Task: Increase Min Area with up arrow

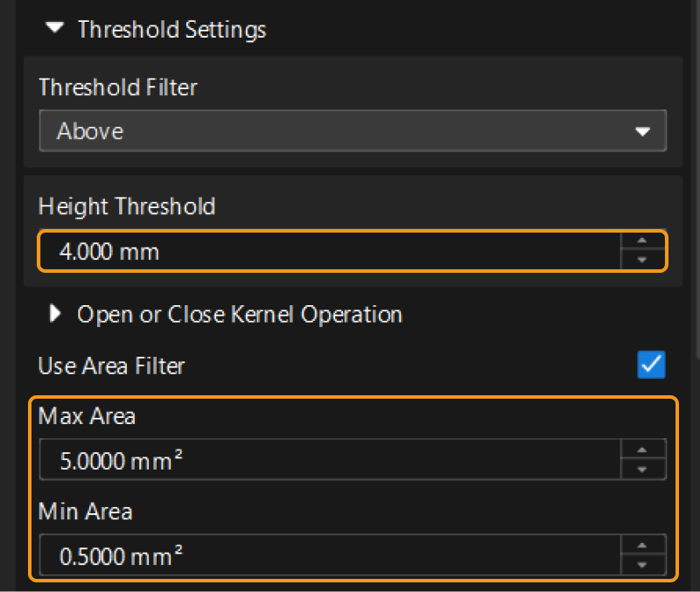Action: (642, 545)
